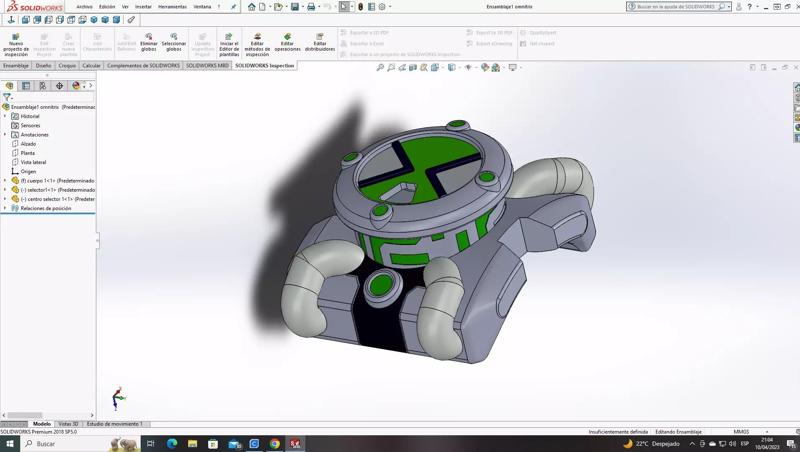Viewport: 800px width, 452px height.
Task: Expand Relaciones de posición folder
Action: pos(5,208)
